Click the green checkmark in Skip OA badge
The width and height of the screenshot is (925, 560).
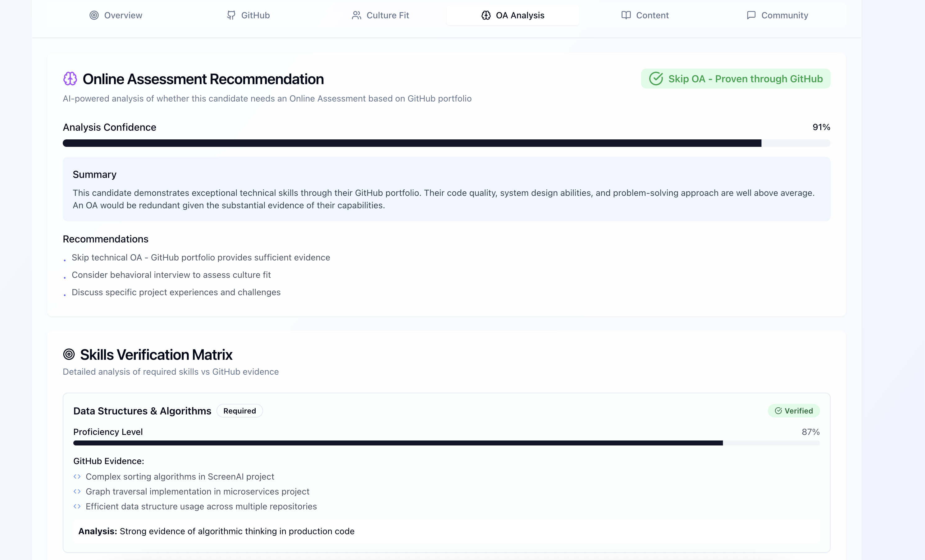(x=656, y=79)
